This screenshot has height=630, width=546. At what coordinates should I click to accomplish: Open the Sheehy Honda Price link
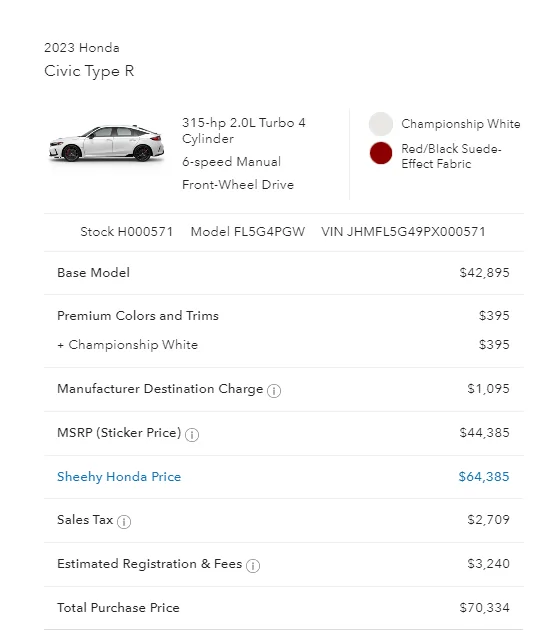119,477
